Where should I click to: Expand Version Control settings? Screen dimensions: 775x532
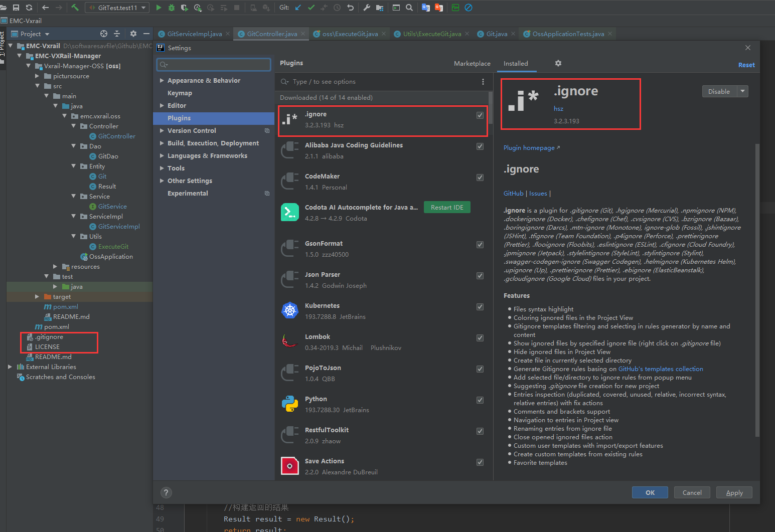click(162, 130)
